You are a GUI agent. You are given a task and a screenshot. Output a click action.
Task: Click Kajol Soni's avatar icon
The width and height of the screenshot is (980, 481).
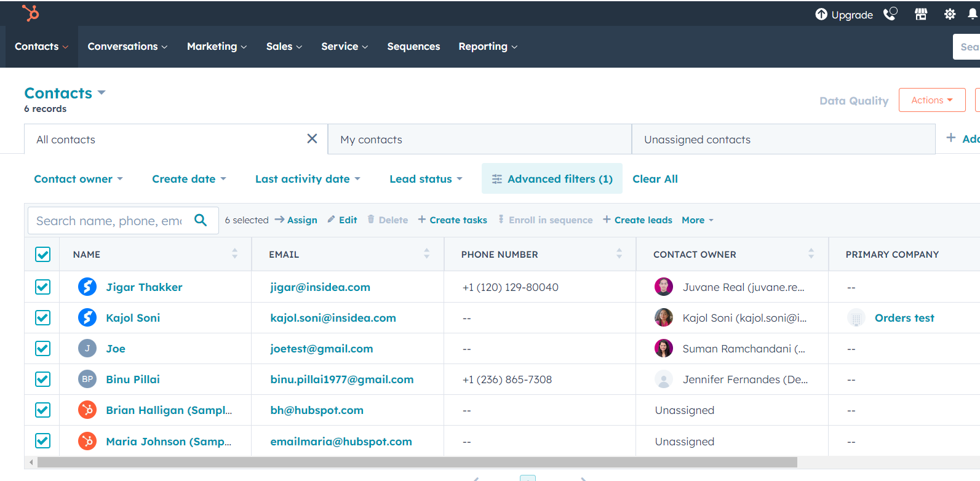point(87,317)
